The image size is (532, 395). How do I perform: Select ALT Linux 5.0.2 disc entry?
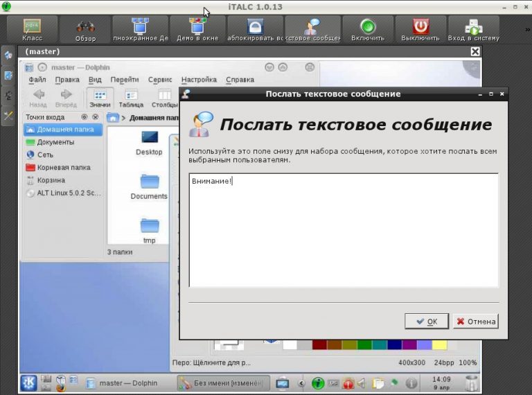coord(63,193)
